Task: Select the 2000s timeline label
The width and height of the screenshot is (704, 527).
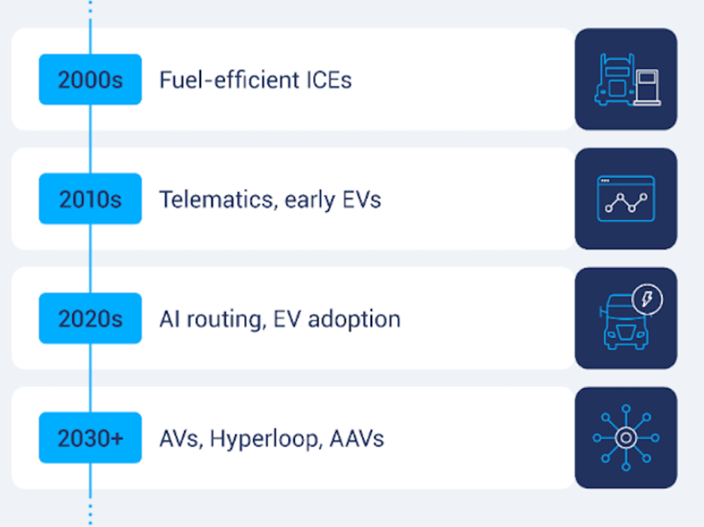Action: [x=90, y=79]
